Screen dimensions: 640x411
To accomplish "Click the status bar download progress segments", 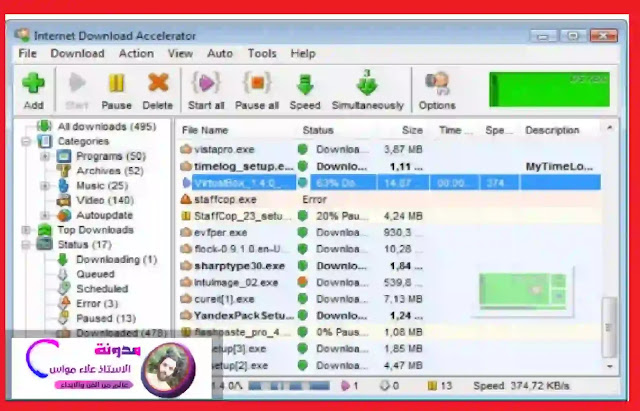I will [x=289, y=386].
